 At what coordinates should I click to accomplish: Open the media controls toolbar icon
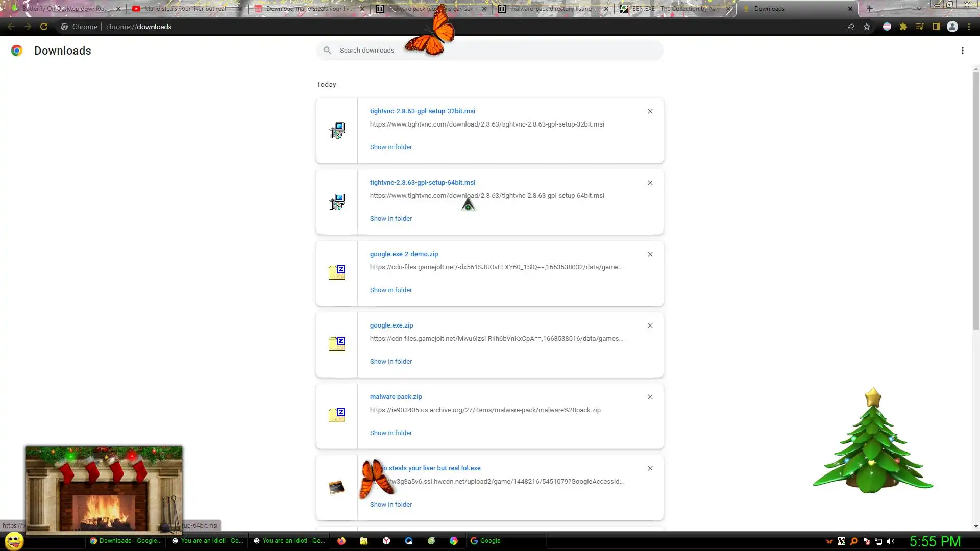point(919,27)
